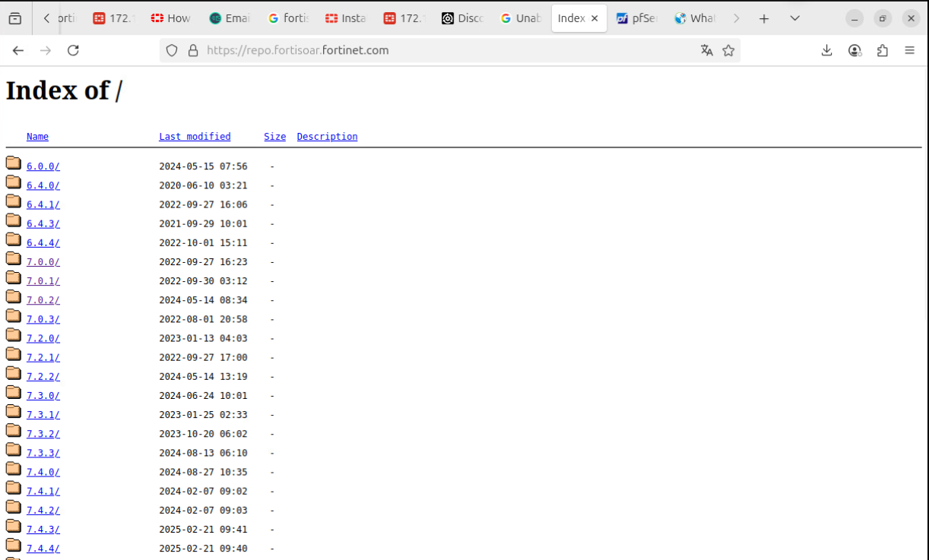Reload the page with refresh icon
Image resolution: width=929 pixels, height=560 pixels.
pos(73,50)
